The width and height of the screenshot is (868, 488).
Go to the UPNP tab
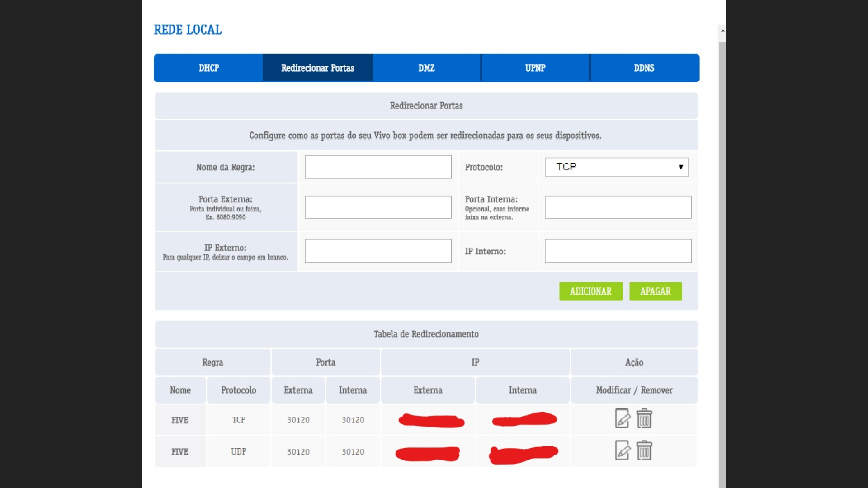(535, 68)
